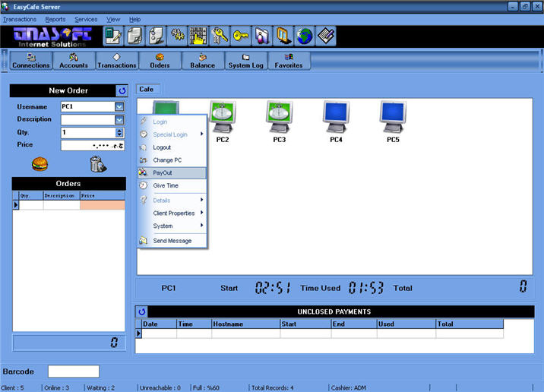544x392 pixels.
Task: Expand the System submenu
Action: coord(172,226)
